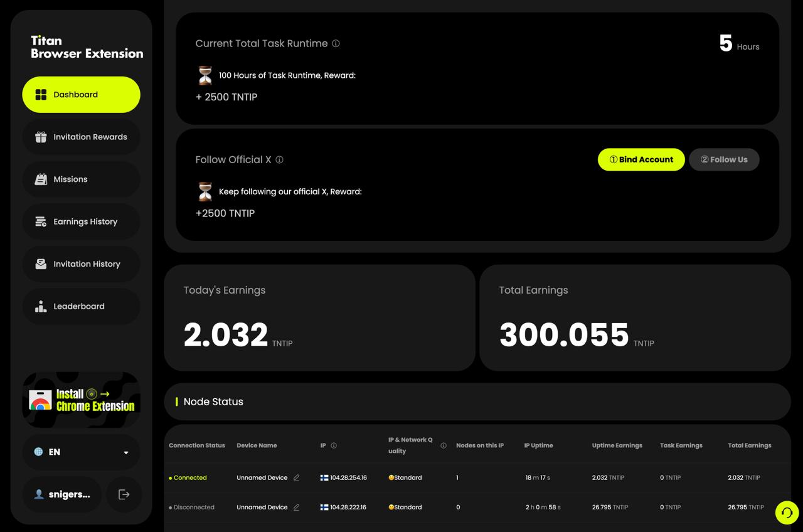The width and height of the screenshot is (803, 532).
Task: Click the Connected status text
Action: pyautogui.click(x=190, y=478)
